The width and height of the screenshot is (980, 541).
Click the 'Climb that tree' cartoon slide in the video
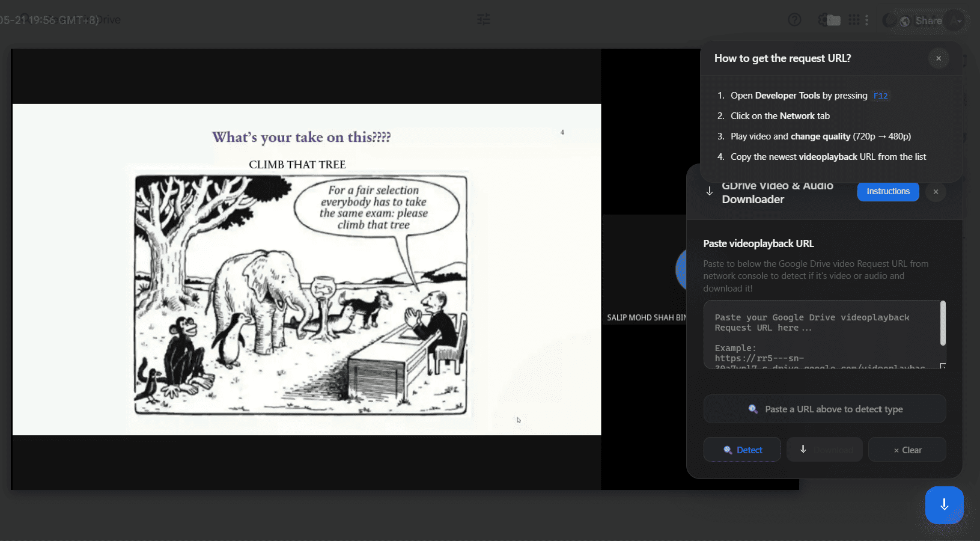pos(301,295)
